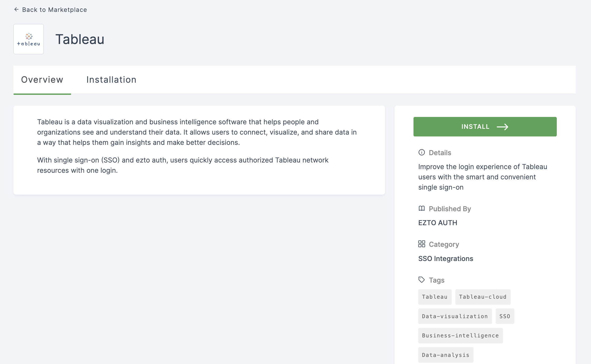This screenshot has height=364, width=591.
Task: Select the SSO tag chip
Action: pyautogui.click(x=505, y=316)
